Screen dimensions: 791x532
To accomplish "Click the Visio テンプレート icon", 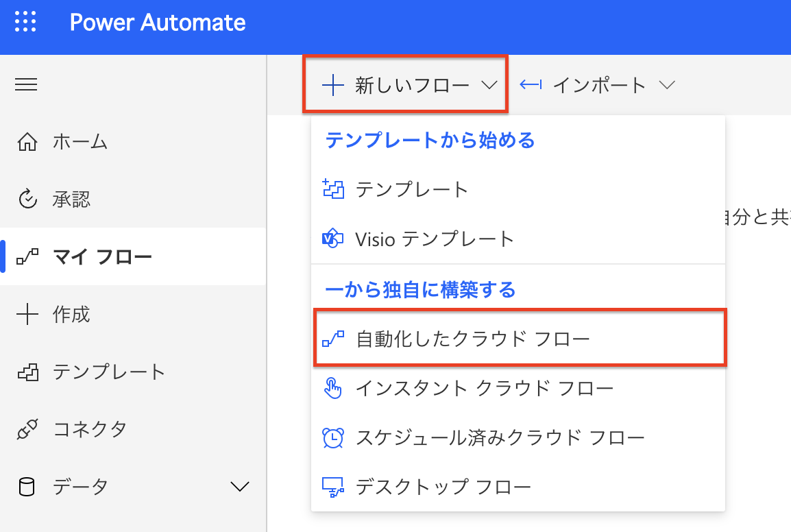I will (x=332, y=239).
